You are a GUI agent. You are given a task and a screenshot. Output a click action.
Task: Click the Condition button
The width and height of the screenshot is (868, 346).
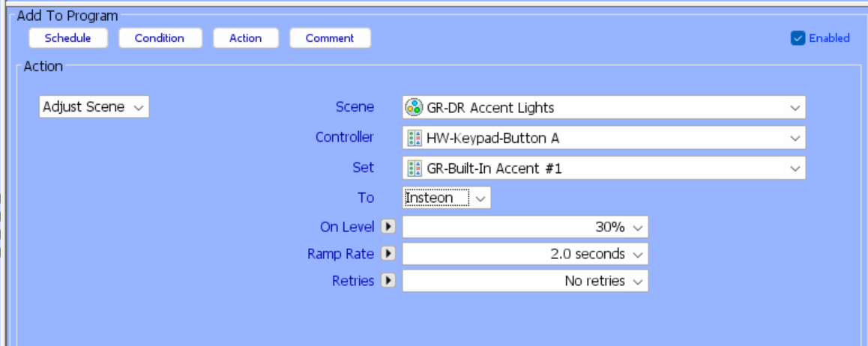pos(159,38)
